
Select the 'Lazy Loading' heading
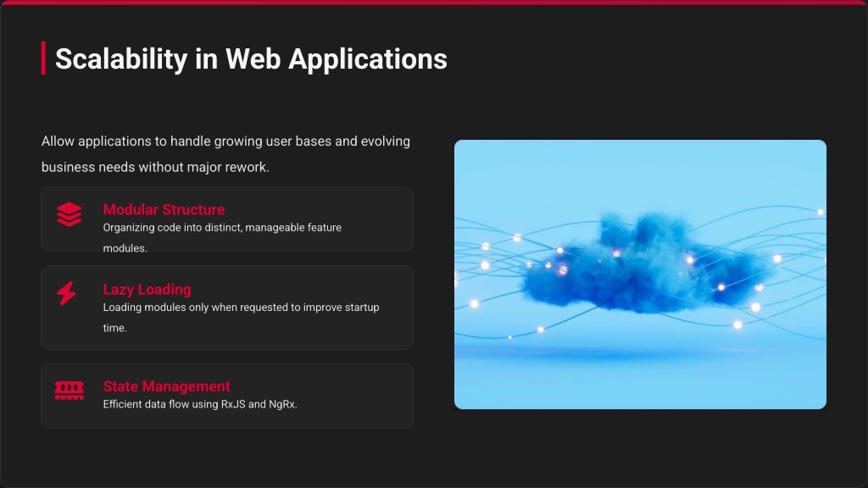[147, 289]
